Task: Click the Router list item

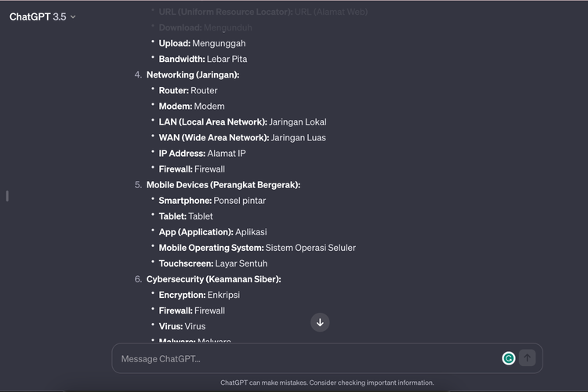Action: point(188,90)
